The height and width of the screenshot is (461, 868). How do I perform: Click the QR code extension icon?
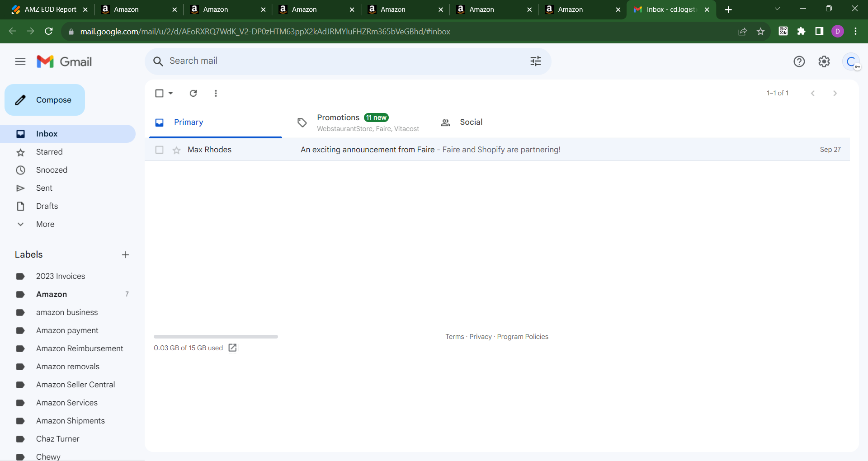(783, 31)
